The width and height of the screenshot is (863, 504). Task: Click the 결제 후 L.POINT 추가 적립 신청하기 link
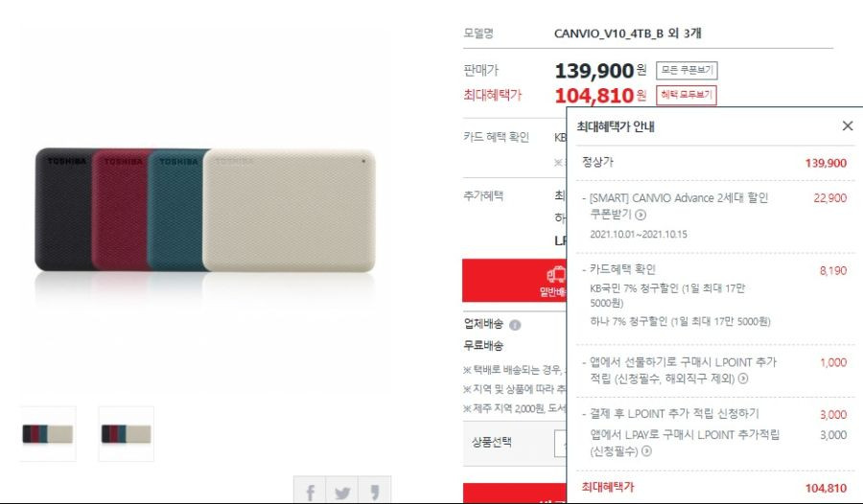[674, 413]
